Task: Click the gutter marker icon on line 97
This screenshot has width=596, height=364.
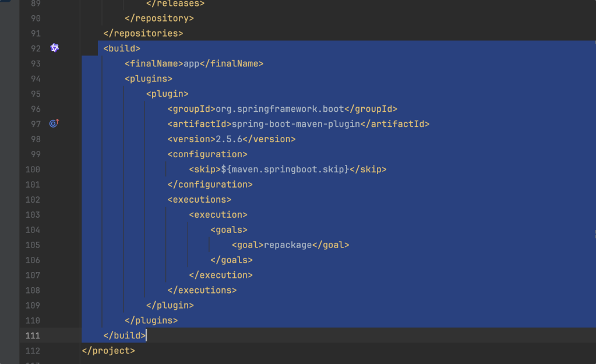Action: pos(54,123)
